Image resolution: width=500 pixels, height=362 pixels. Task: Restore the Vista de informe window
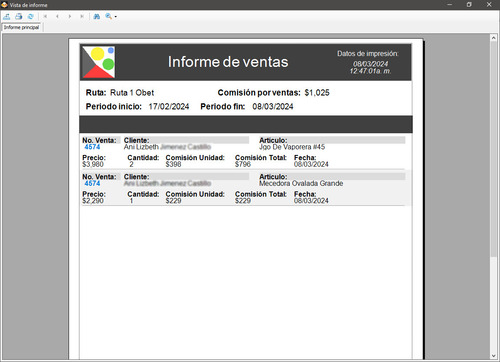pos(469,5)
